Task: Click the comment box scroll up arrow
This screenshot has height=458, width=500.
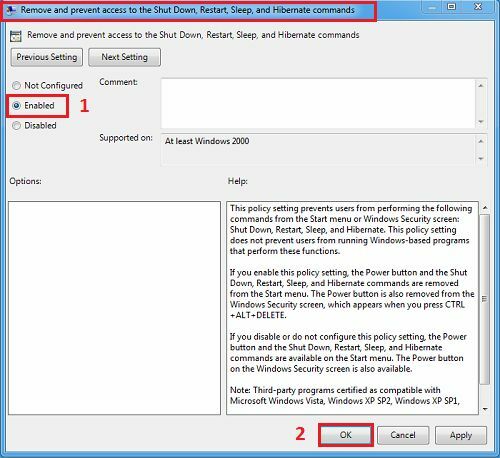Action: click(481, 86)
